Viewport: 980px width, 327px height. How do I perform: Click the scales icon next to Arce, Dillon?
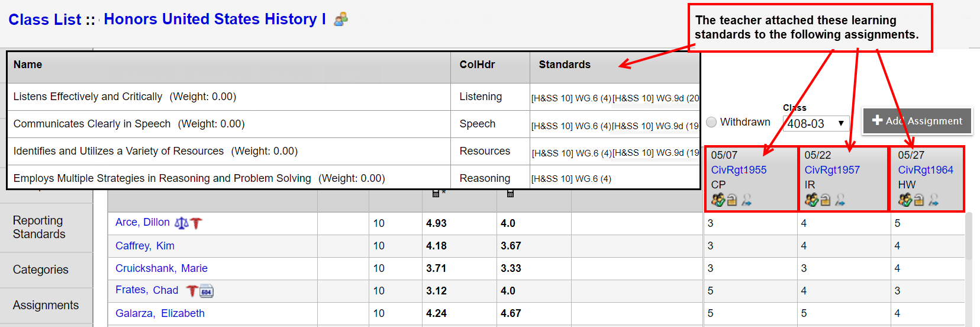pos(181,223)
